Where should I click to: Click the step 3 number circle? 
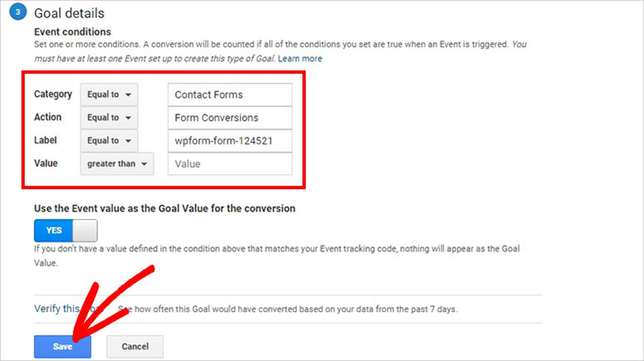17,12
